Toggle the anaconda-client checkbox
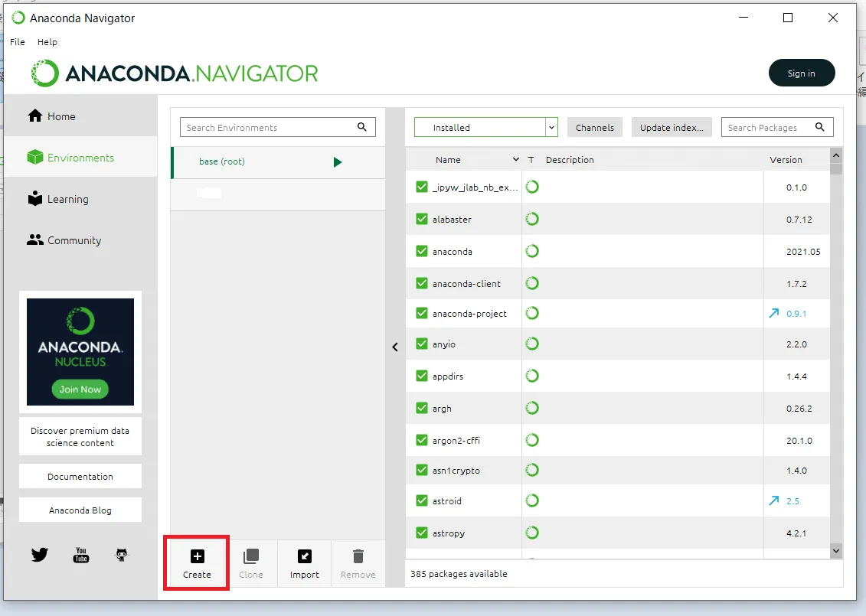This screenshot has height=616, width=866. (x=422, y=283)
